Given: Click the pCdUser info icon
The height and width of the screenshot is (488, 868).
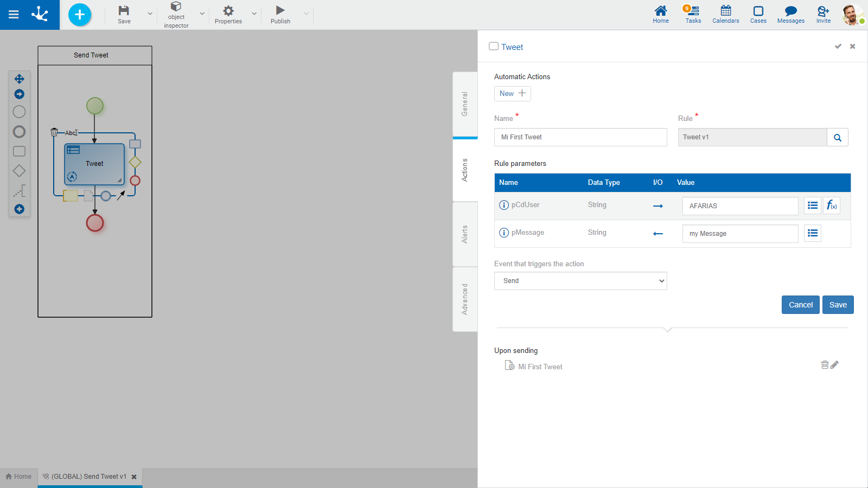Looking at the screenshot, I should [x=503, y=205].
